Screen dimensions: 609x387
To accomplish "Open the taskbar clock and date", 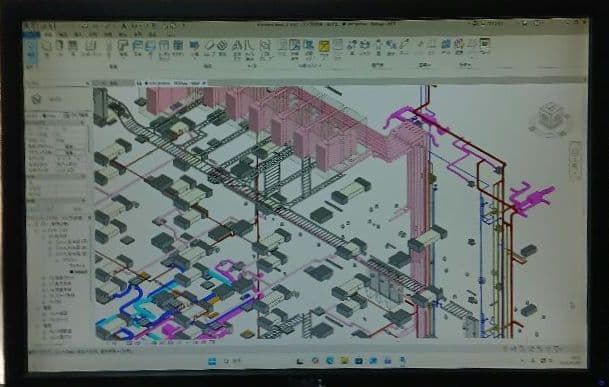I will point(571,361).
